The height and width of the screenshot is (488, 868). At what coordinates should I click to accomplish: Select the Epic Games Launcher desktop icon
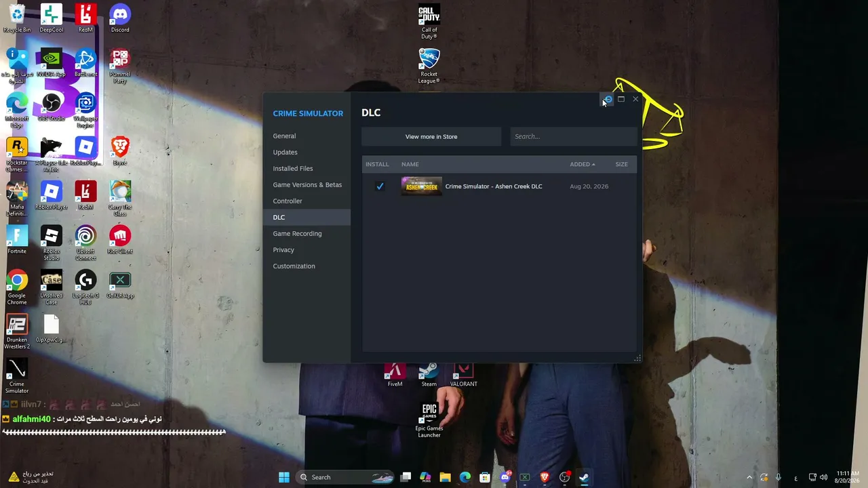429,420
